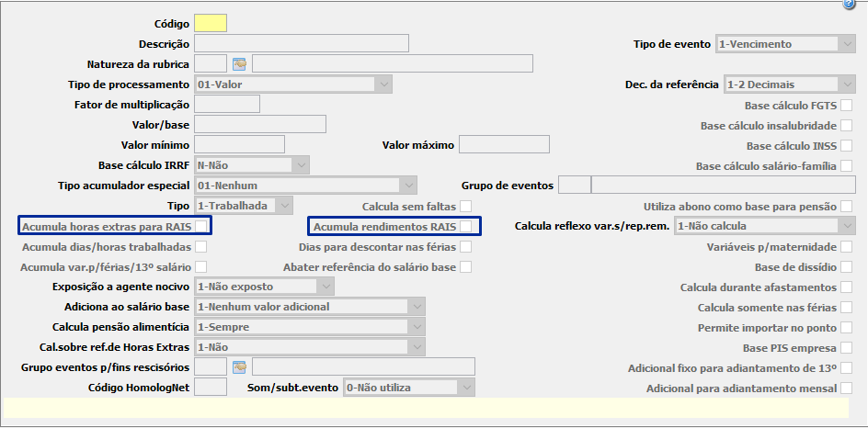The image size is (868, 428).
Task: Focus Natureza da rubrica code field
Action: click(211, 63)
